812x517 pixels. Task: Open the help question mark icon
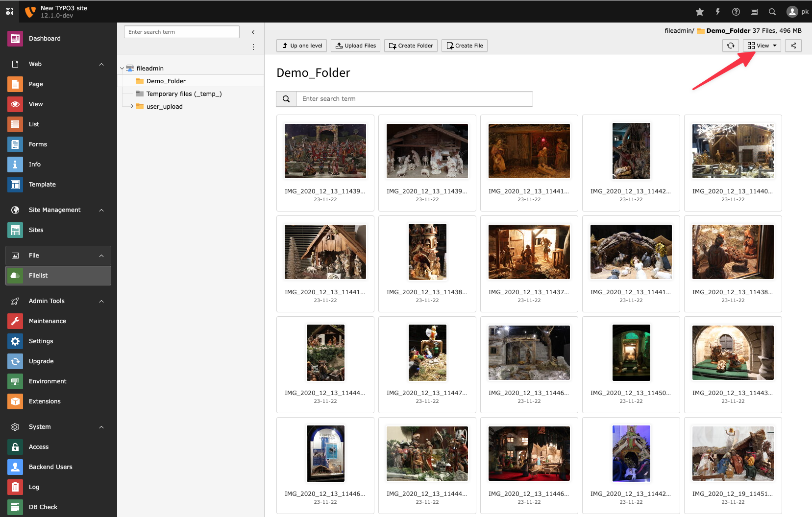point(736,12)
